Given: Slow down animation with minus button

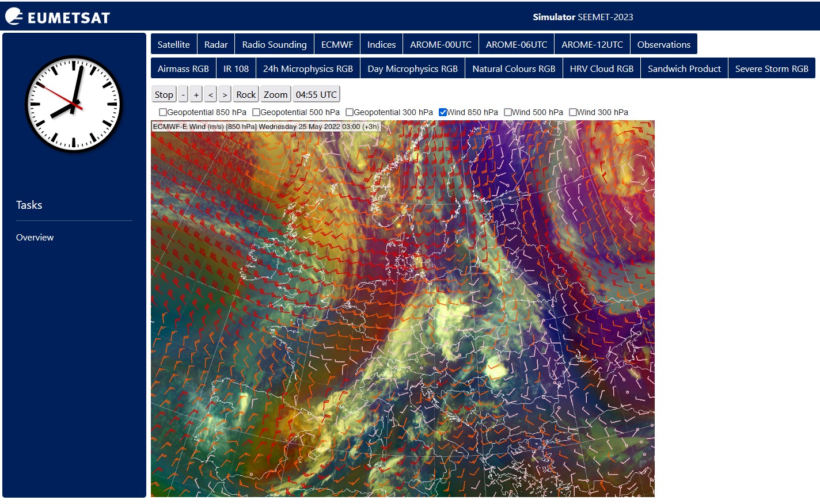Looking at the screenshot, I should (x=183, y=94).
